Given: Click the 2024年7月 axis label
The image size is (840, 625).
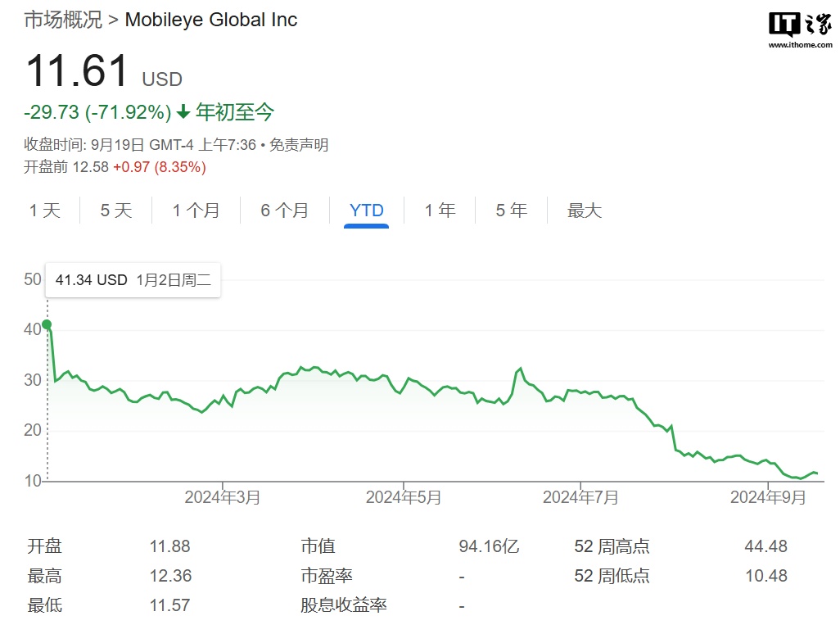Looking at the screenshot, I should point(580,497).
